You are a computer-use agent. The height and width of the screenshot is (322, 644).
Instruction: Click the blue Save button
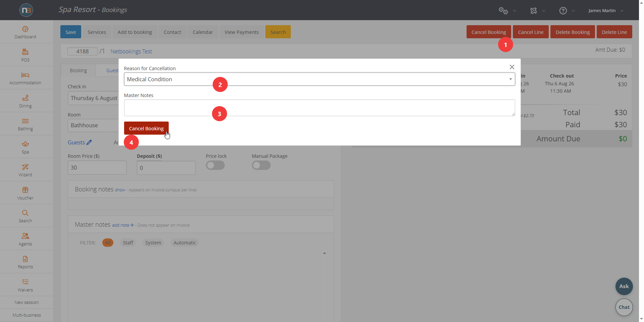(70, 32)
